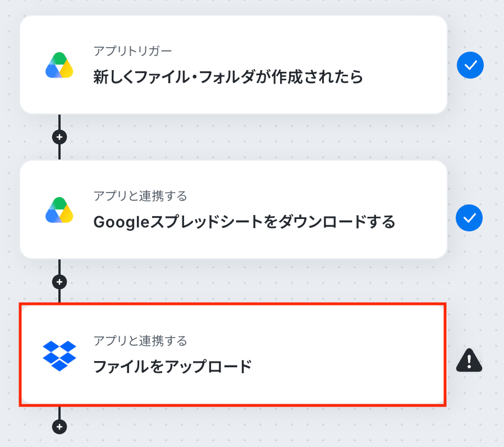
Task: Click アプリと連携する label on Dropbox card
Action: [x=140, y=340]
